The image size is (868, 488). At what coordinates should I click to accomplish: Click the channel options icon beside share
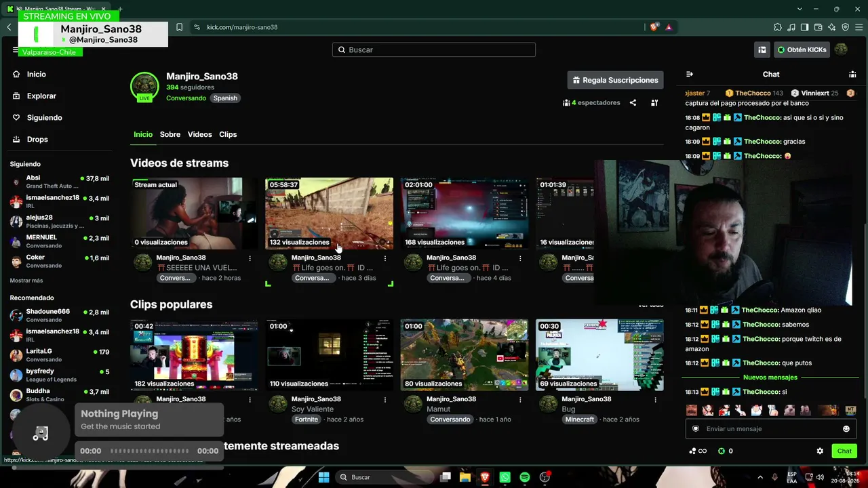[654, 103]
